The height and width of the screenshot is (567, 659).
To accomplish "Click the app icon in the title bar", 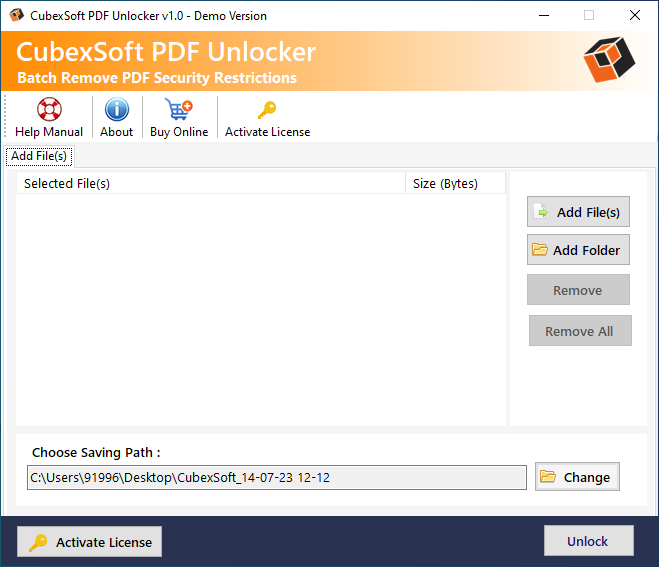I will [16, 16].
